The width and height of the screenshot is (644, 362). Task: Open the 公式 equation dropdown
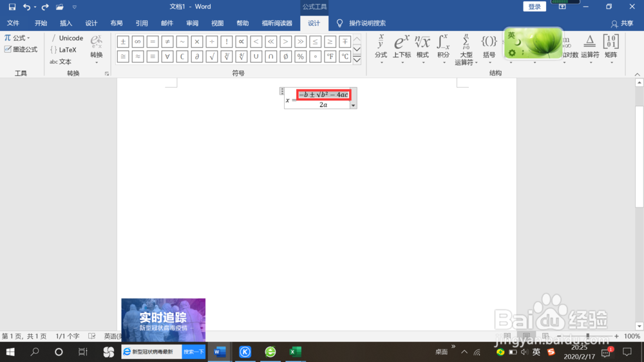coord(17,38)
